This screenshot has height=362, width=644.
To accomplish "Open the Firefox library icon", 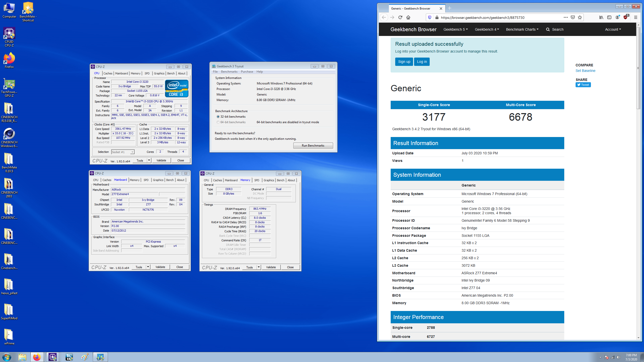I will coord(601,17).
